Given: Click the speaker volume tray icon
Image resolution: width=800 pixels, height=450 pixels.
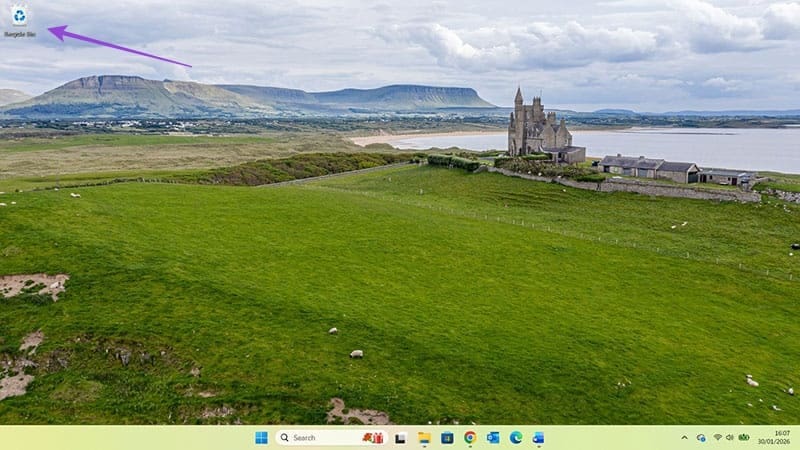Looking at the screenshot, I should pyautogui.click(x=730, y=438).
